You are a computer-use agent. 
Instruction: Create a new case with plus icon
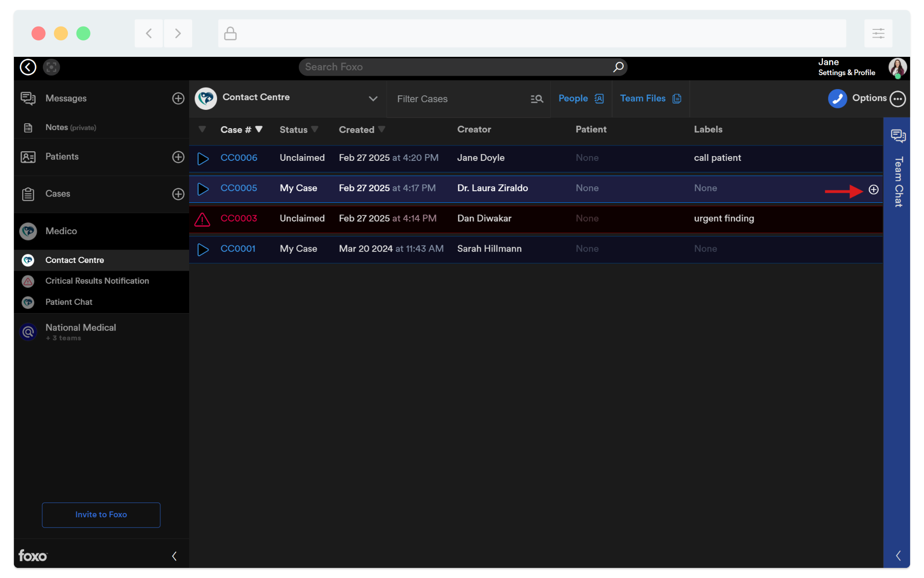tap(178, 194)
